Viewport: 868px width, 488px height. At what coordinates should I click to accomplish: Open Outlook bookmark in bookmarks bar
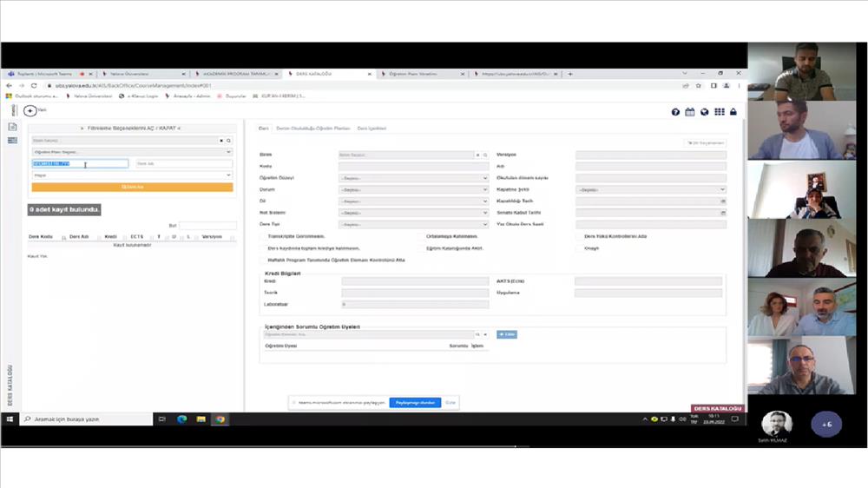(31, 96)
